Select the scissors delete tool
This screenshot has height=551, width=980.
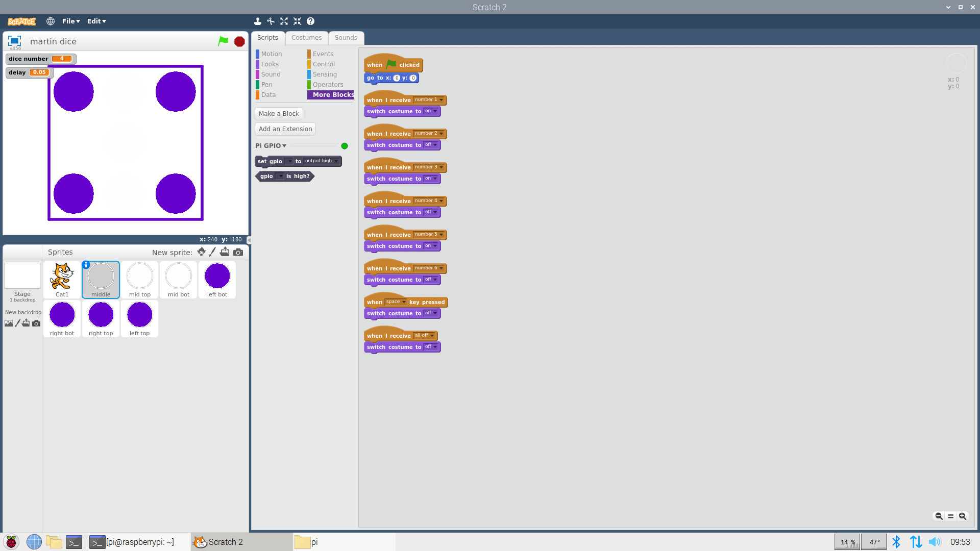[271, 21]
